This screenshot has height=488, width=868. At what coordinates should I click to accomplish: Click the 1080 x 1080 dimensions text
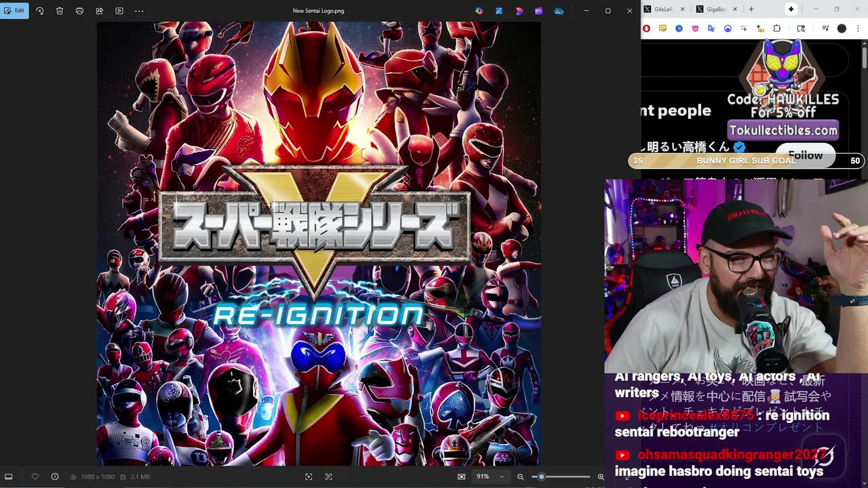point(98,476)
